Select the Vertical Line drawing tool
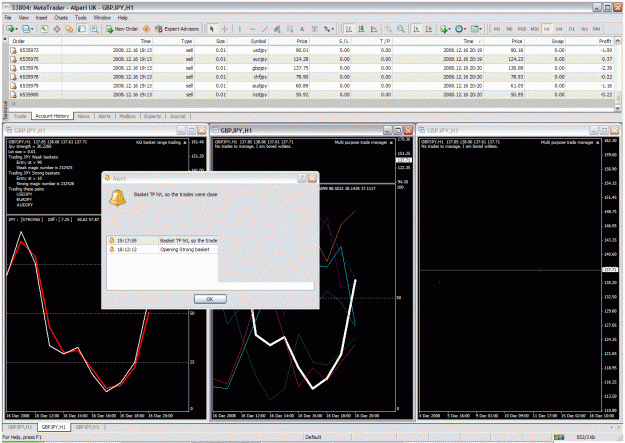 coord(240,29)
